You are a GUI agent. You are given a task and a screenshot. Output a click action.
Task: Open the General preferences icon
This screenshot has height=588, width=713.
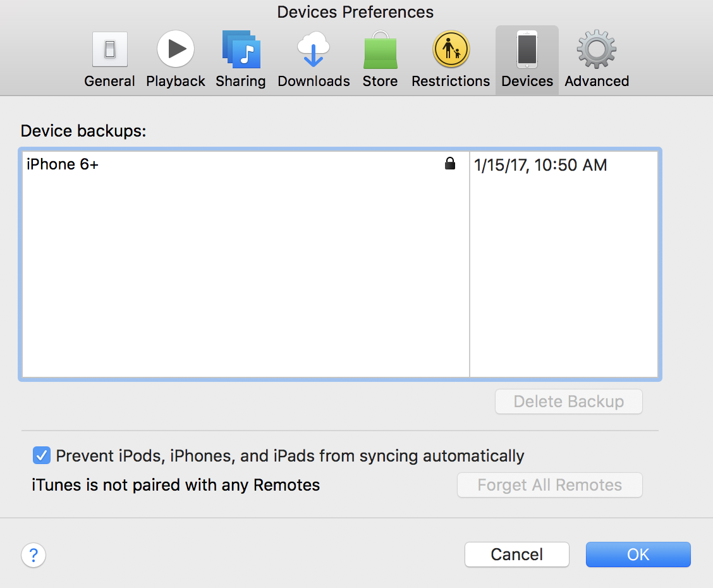click(x=109, y=49)
